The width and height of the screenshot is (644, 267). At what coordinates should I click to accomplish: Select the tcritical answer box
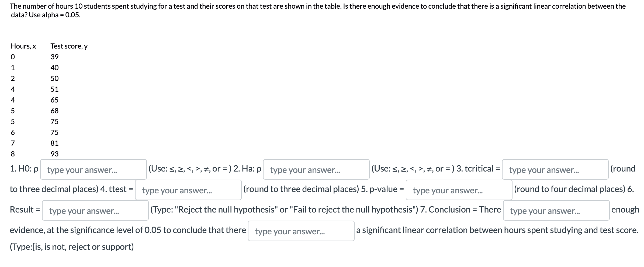(x=556, y=170)
